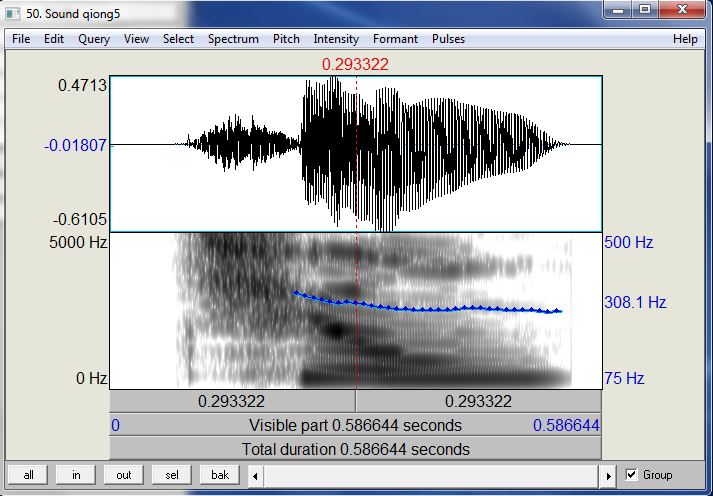Close the Sound qiong5 window

point(682,10)
